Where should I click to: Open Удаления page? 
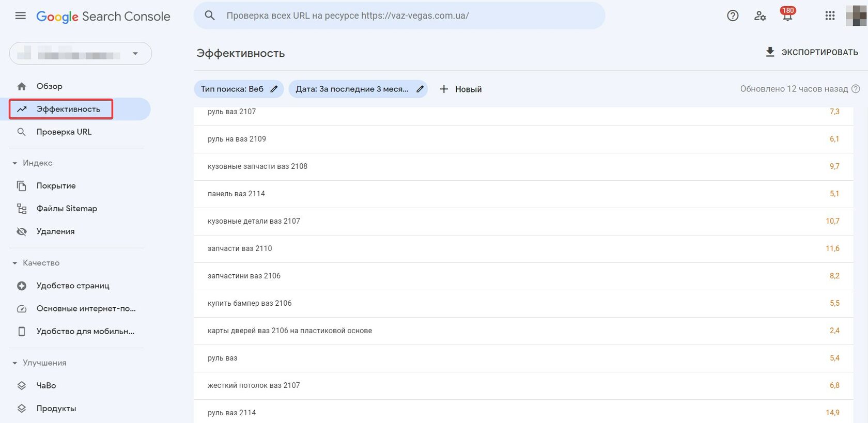(x=55, y=231)
